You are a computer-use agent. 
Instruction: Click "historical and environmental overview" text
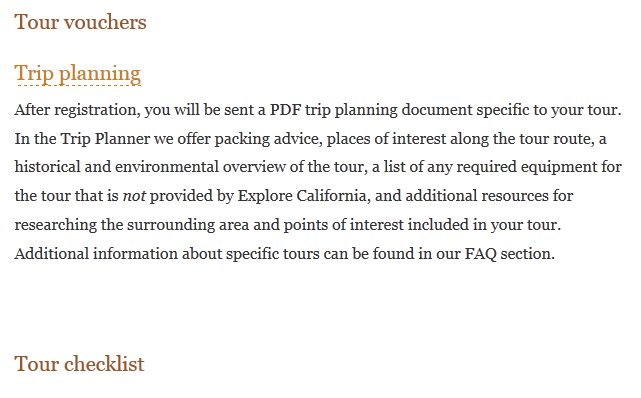[x=150, y=168]
